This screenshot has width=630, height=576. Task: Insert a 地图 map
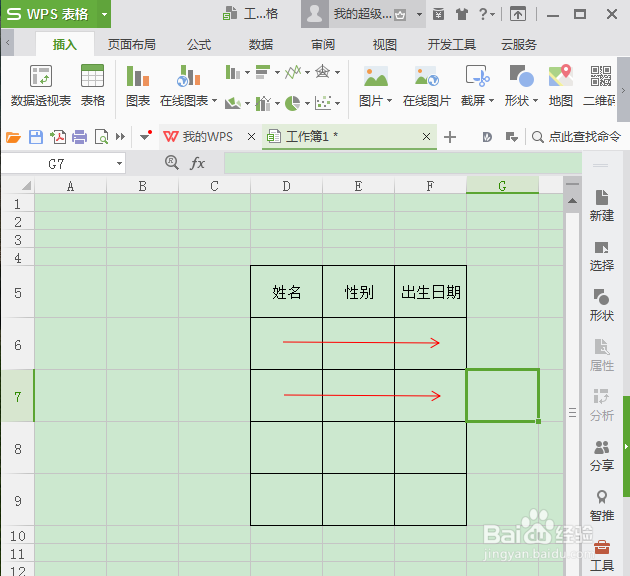pyautogui.click(x=560, y=86)
